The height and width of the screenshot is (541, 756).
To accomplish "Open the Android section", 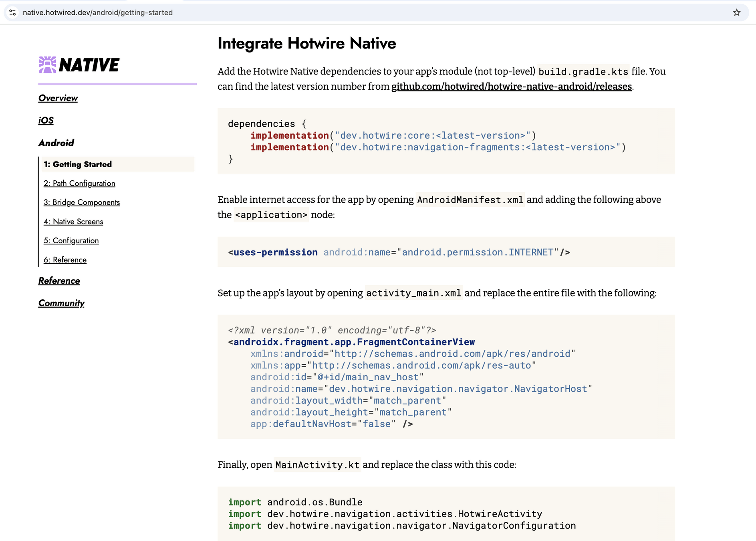I will click(x=56, y=143).
